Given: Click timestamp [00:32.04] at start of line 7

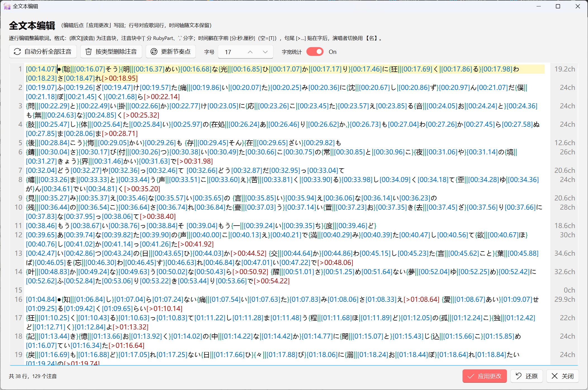Looking at the screenshot, I should [41, 170].
